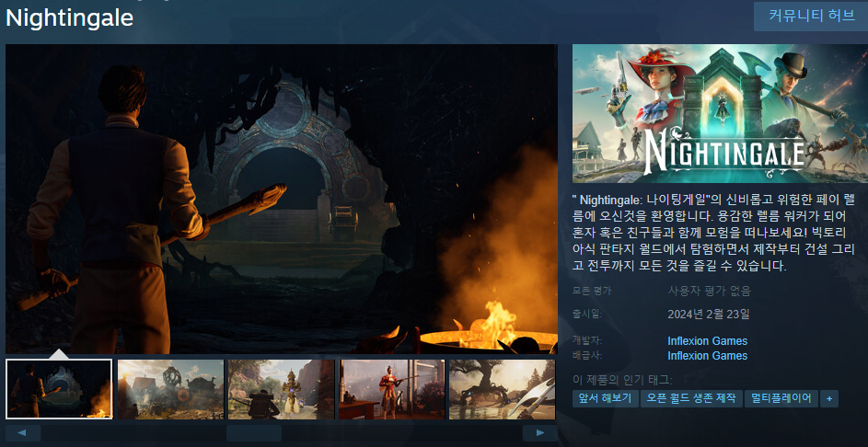The height and width of the screenshot is (447, 868).
Task: Click the game description paragraph
Action: point(714,233)
